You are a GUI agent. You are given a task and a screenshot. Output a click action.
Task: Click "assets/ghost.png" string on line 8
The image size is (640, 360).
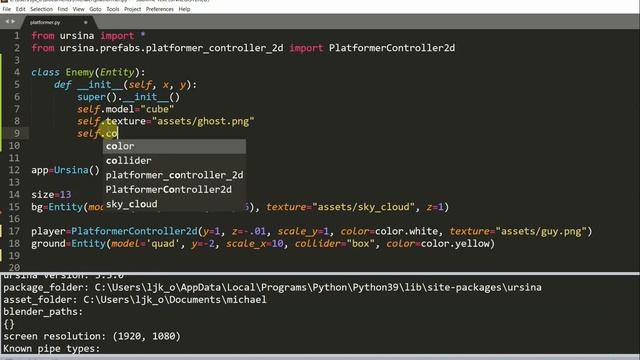click(203, 122)
